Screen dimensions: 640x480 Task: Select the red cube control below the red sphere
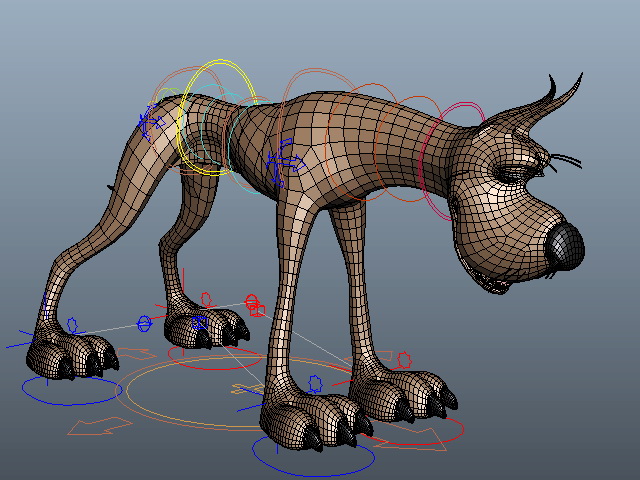[x=258, y=311]
